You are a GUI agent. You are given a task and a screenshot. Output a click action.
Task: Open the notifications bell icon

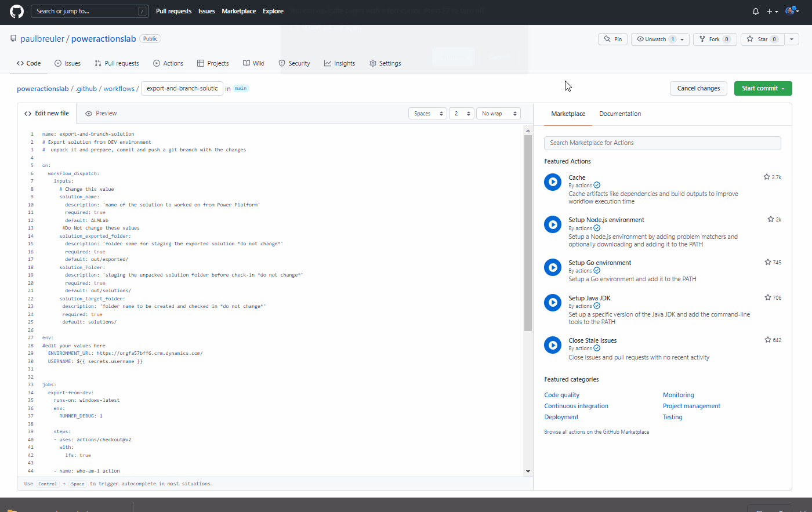[755, 11]
